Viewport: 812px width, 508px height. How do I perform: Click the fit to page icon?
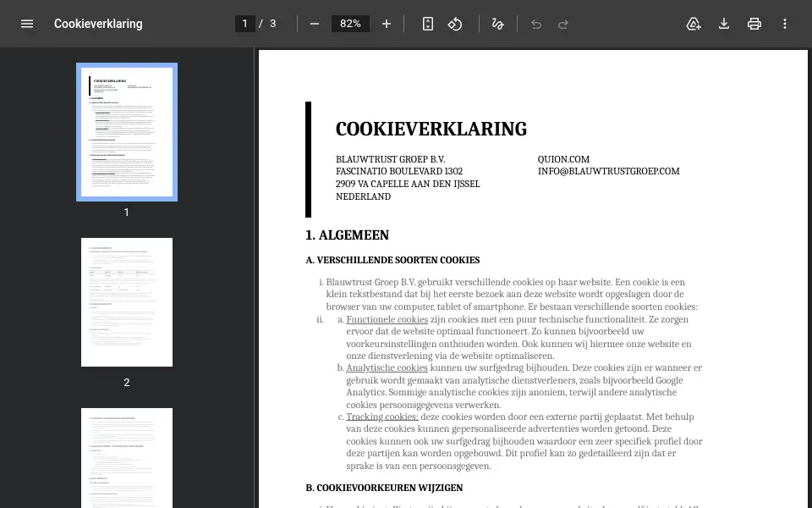[428, 24]
